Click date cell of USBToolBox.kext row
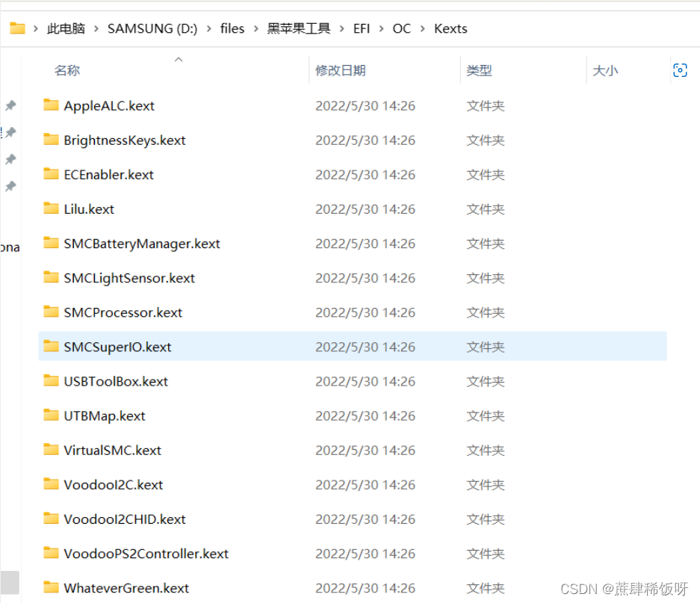Image resolution: width=700 pixels, height=603 pixels. pyautogui.click(x=365, y=382)
